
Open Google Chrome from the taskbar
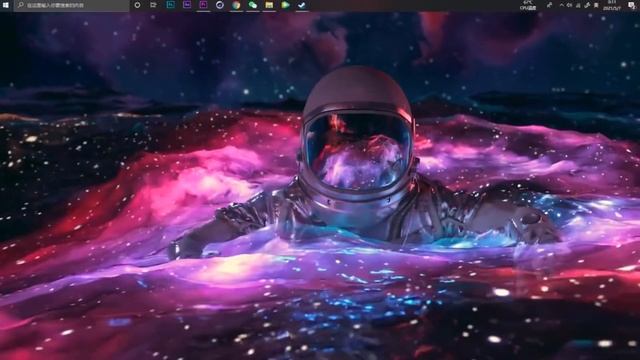(x=236, y=5)
